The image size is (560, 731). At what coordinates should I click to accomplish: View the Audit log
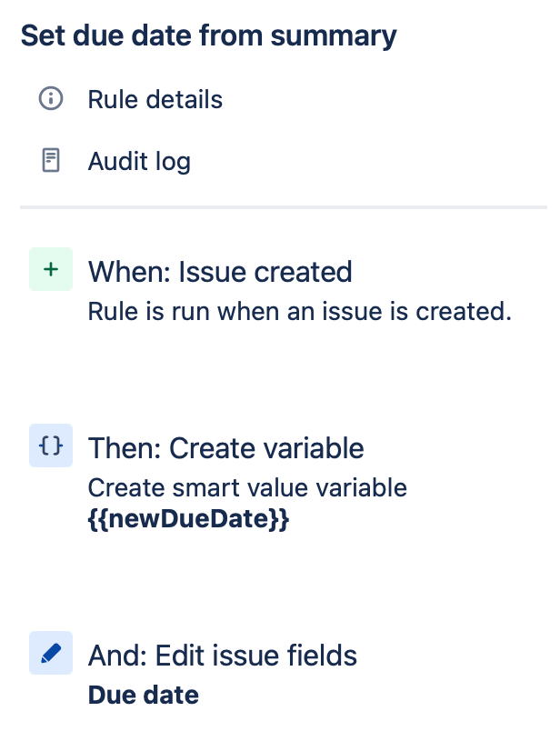coord(138,161)
